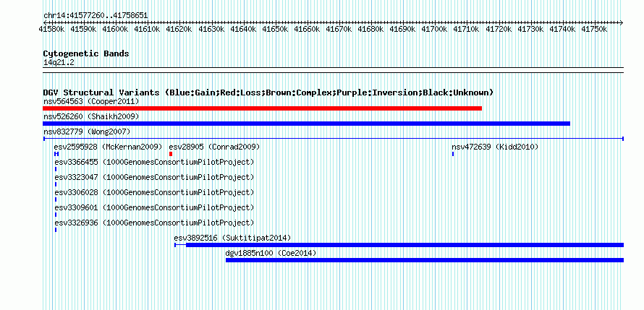Open nsv526260 (Shaikh2009) label

tap(91, 116)
